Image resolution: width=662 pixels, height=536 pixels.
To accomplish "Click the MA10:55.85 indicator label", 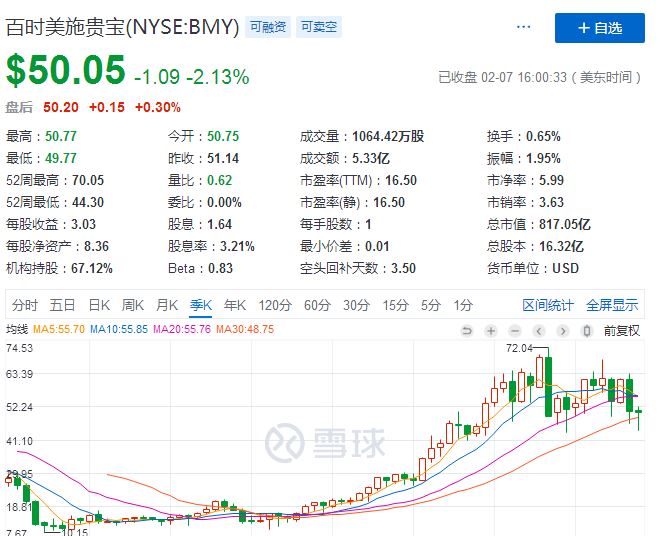I will (119, 329).
